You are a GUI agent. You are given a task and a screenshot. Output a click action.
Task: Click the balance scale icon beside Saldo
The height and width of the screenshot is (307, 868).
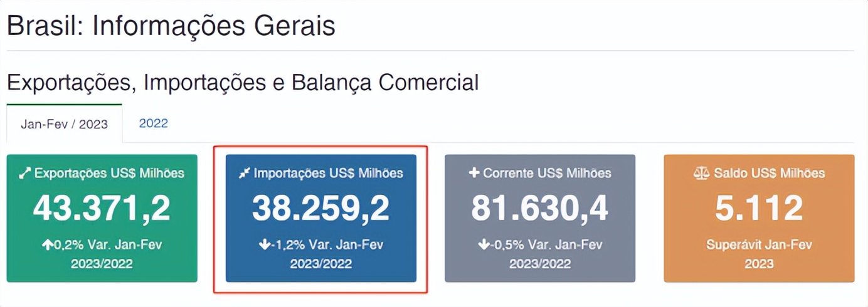coord(701,173)
